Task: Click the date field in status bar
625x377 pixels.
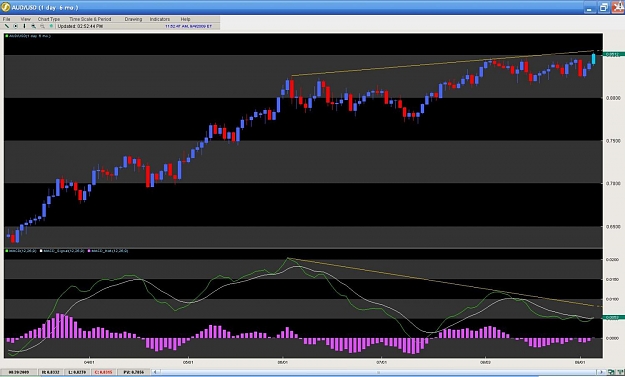Action: [x=19, y=372]
